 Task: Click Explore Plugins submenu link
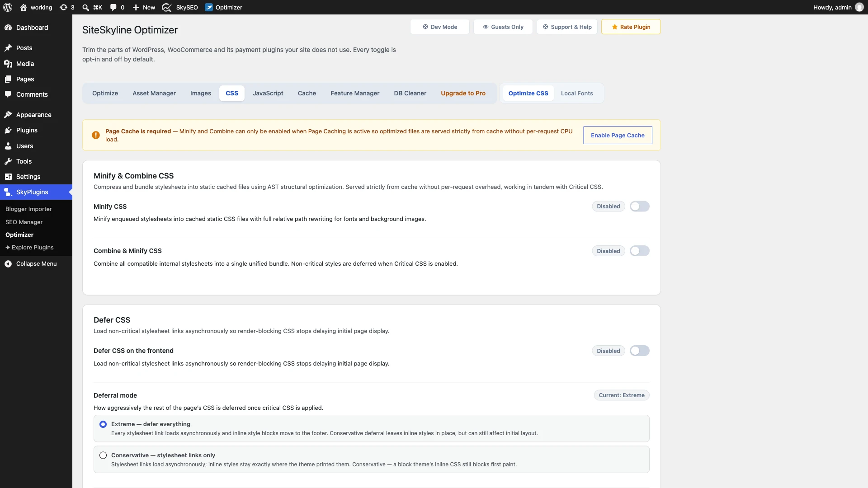click(29, 248)
